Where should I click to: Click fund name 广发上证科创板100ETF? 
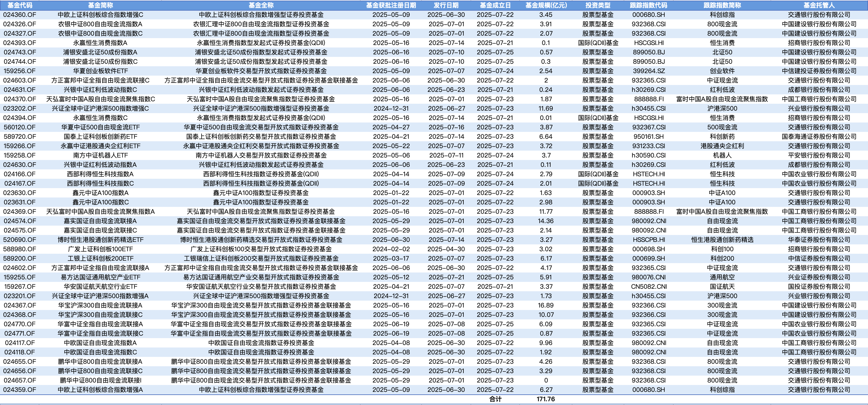click(100, 249)
